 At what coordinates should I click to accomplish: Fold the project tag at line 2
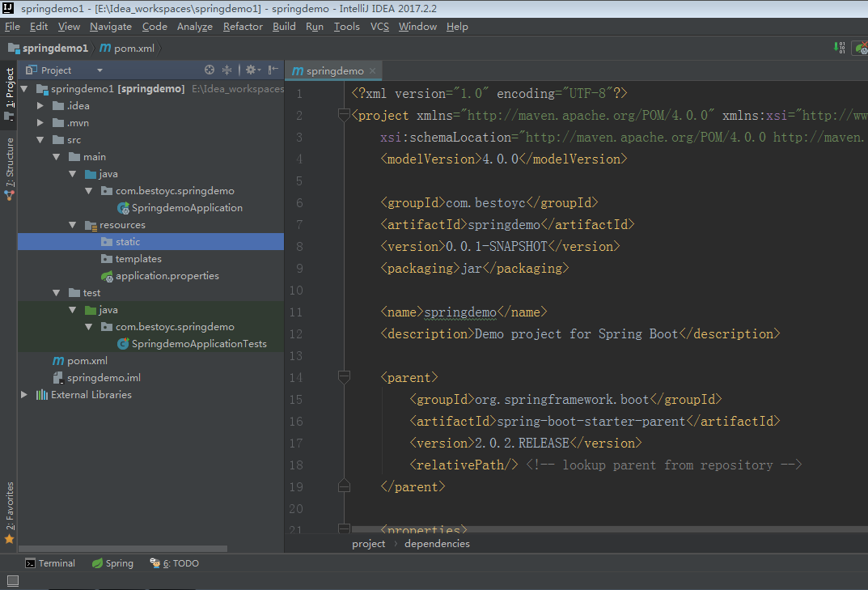[344, 115]
